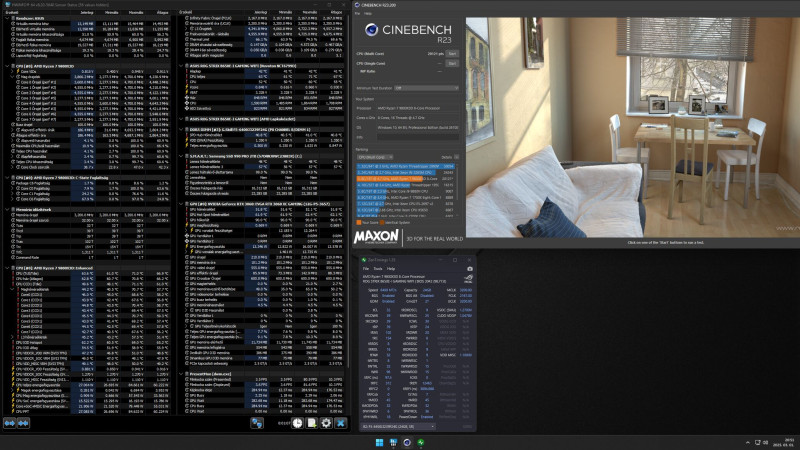Collapse the system memory sensor group
This screenshot has height=450, width=800.
click(x=7, y=18)
